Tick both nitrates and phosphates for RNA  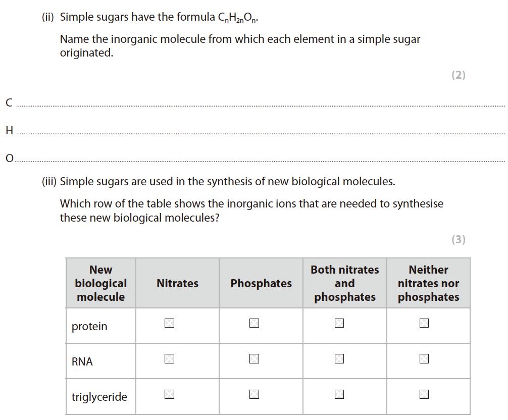click(339, 359)
